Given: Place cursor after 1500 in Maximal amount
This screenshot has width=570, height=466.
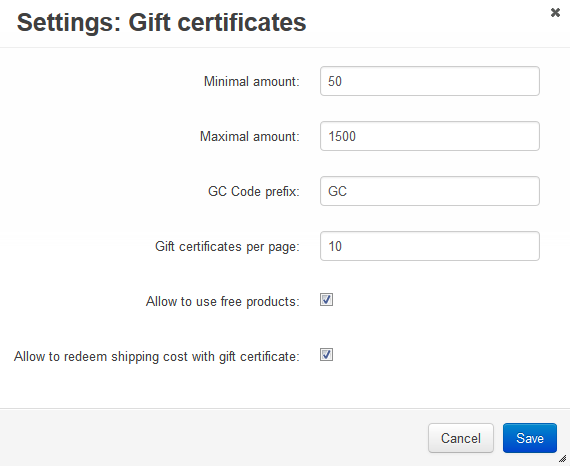Looking at the screenshot, I should click(x=357, y=136).
